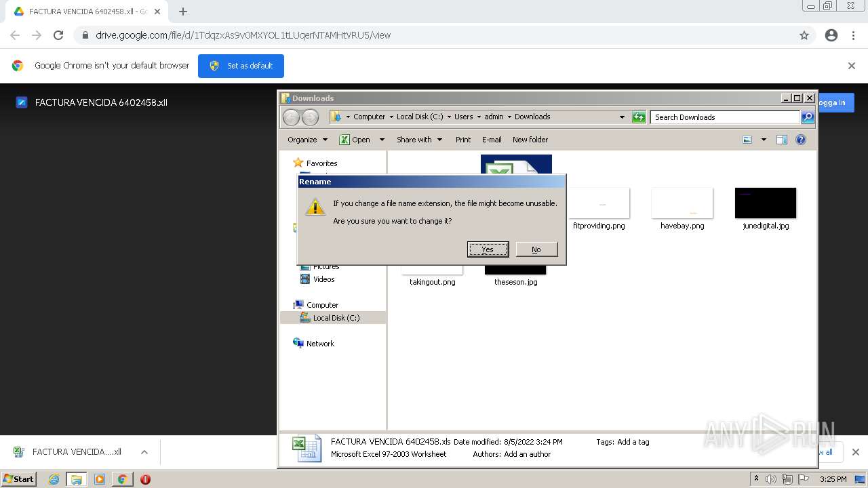This screenshot has height=488, width=868.
Task: Click Local Disk (C:) in address path
Action: coord(420,117)
